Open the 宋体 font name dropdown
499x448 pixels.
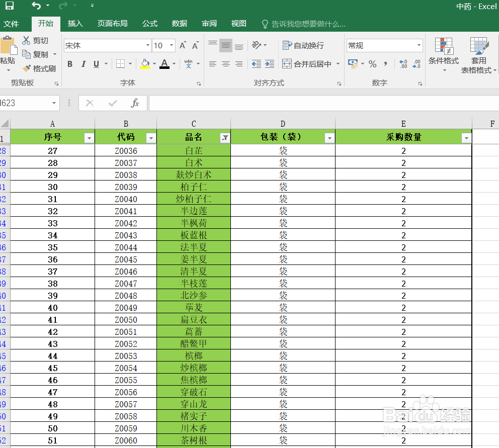click(148, 45)
